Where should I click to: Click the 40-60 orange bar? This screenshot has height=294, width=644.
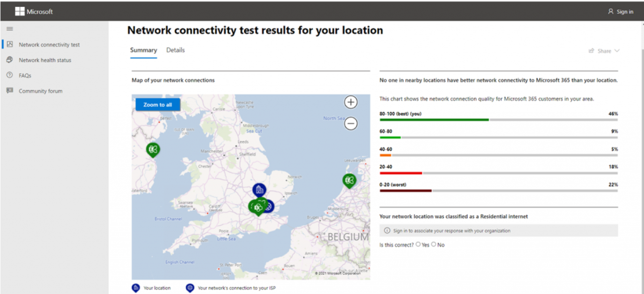point(386,155)
